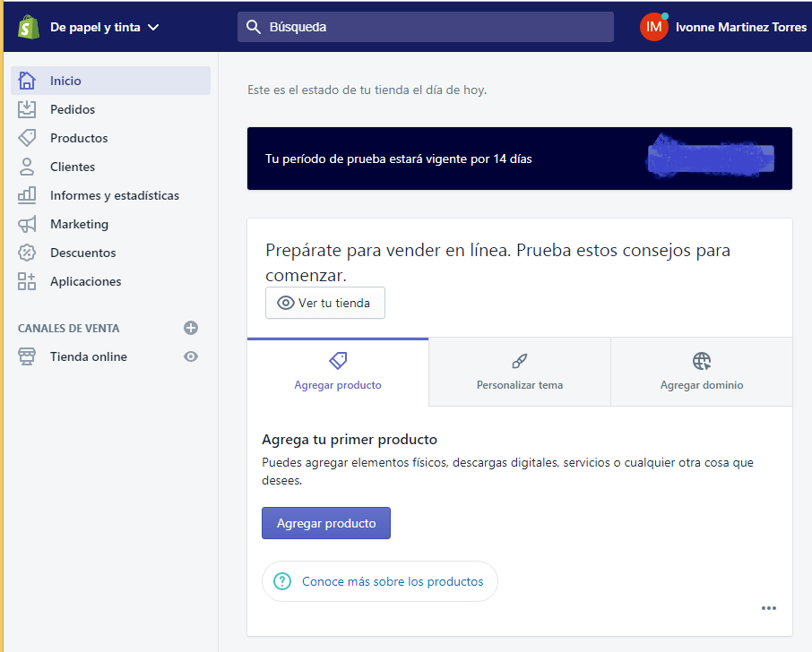Open the Aplicaciones grid icon

tap(27, 281)
